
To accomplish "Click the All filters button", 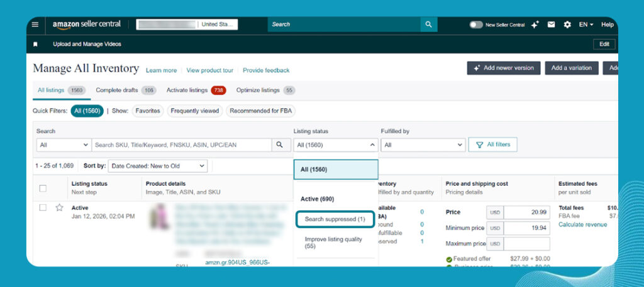I will [492, 145].
